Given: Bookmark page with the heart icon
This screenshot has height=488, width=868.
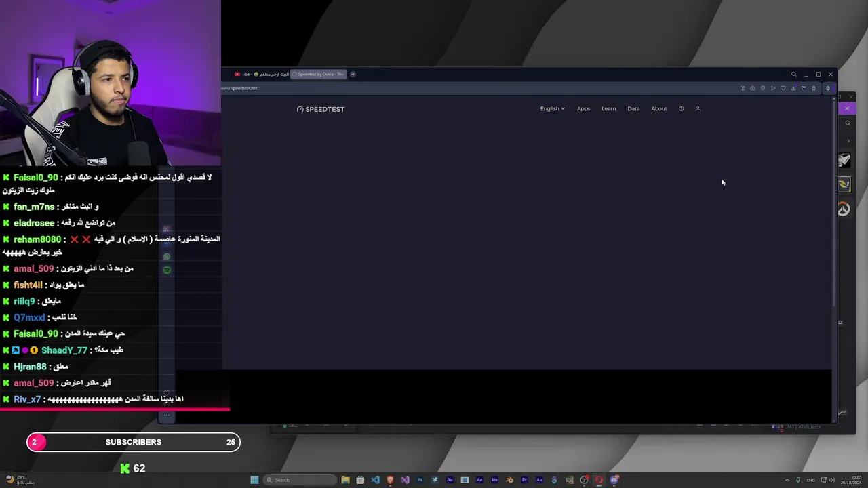Looking at the screenshot, I should (x=783, y=88).
